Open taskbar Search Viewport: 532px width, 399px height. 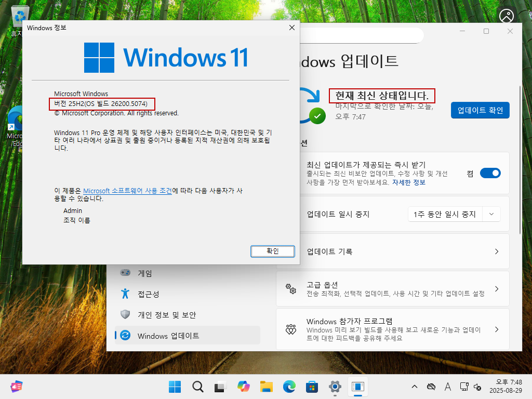pos(197,387)
